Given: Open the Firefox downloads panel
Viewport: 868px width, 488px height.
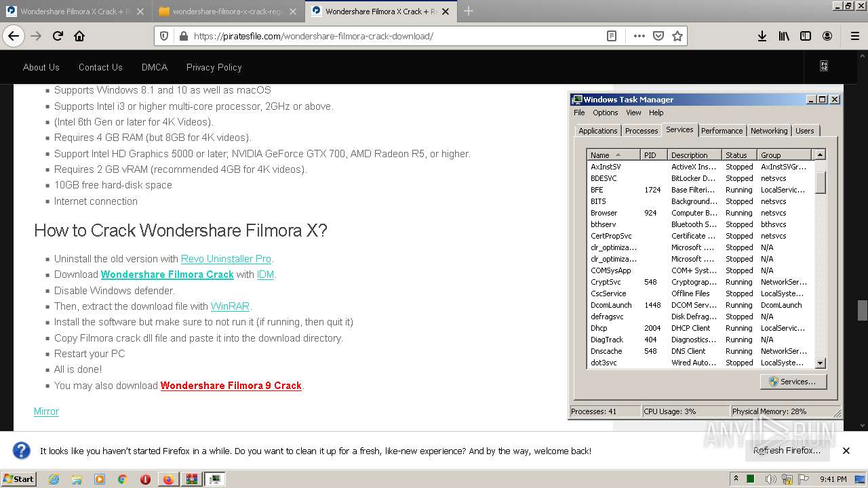Looking at the screenshot, I should pyautogui.click(x=762, y=36).
